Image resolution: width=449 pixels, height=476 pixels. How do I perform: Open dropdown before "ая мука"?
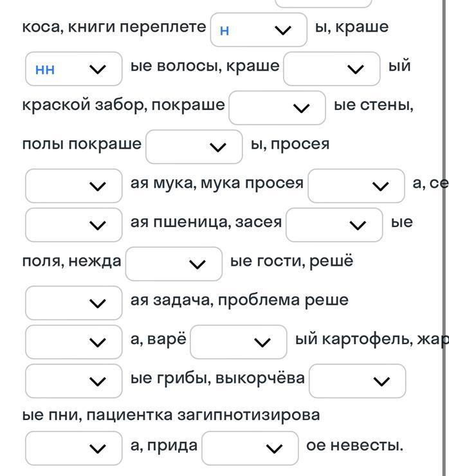pos(74,186)
